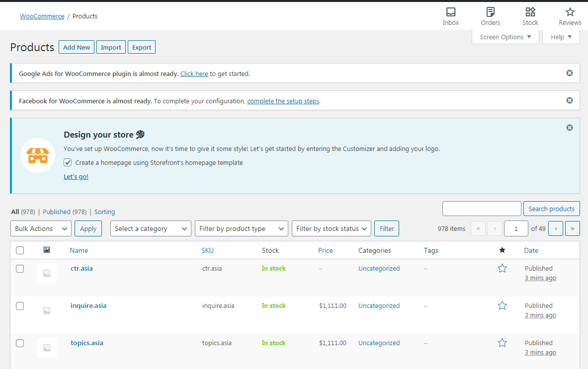
Task: Go to next page of products
Action: pos(555,228)
